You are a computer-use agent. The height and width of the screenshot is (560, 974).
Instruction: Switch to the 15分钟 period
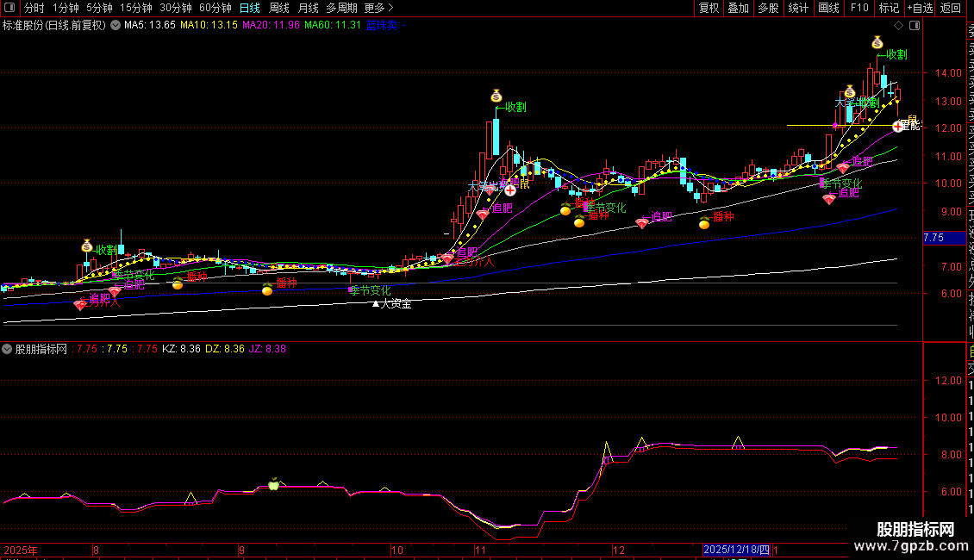click(136, 8)
